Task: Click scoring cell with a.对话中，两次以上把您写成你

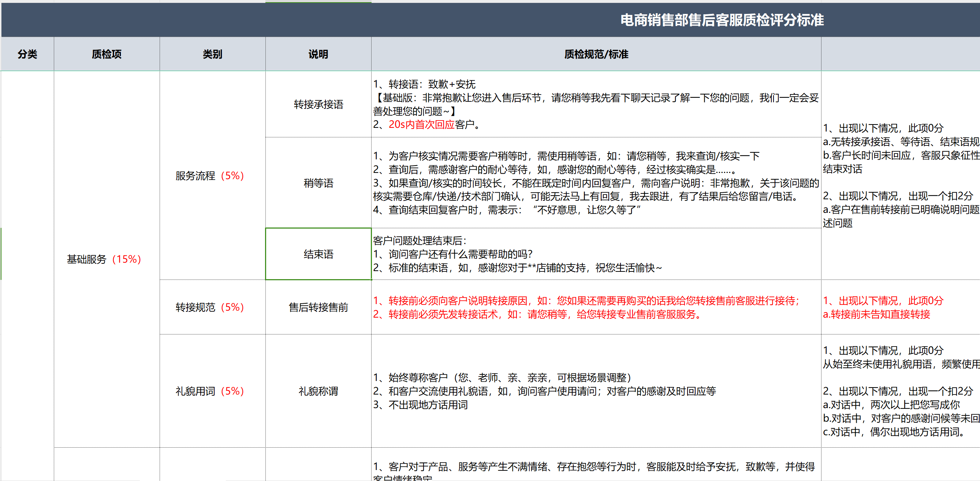Action: (901, 391)
